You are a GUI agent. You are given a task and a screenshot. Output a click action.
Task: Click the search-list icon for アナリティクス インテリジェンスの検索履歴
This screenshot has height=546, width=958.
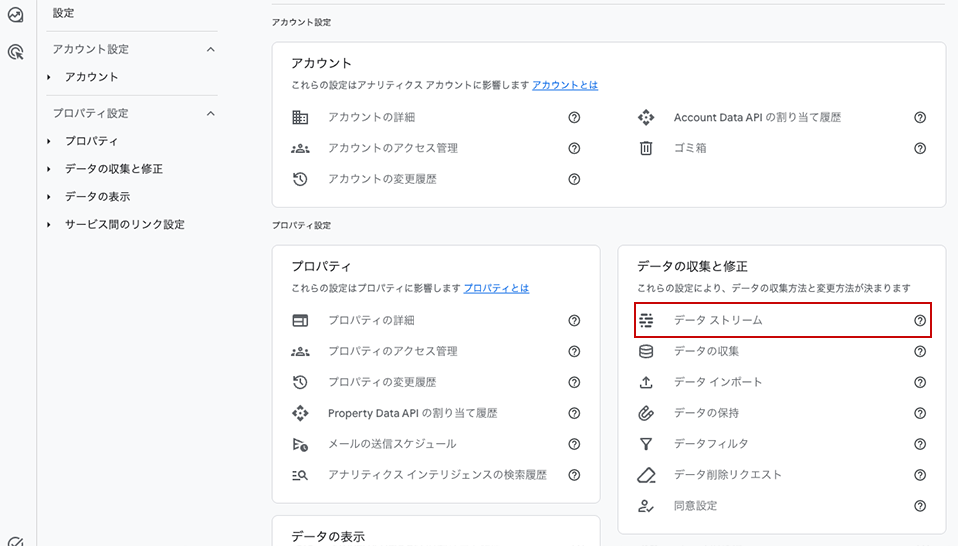pos(300,475)
